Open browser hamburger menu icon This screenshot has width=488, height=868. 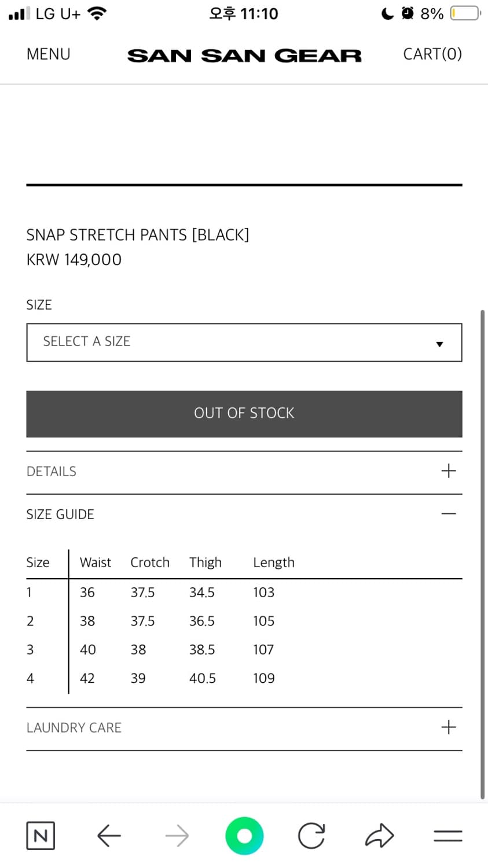[448, 836]
